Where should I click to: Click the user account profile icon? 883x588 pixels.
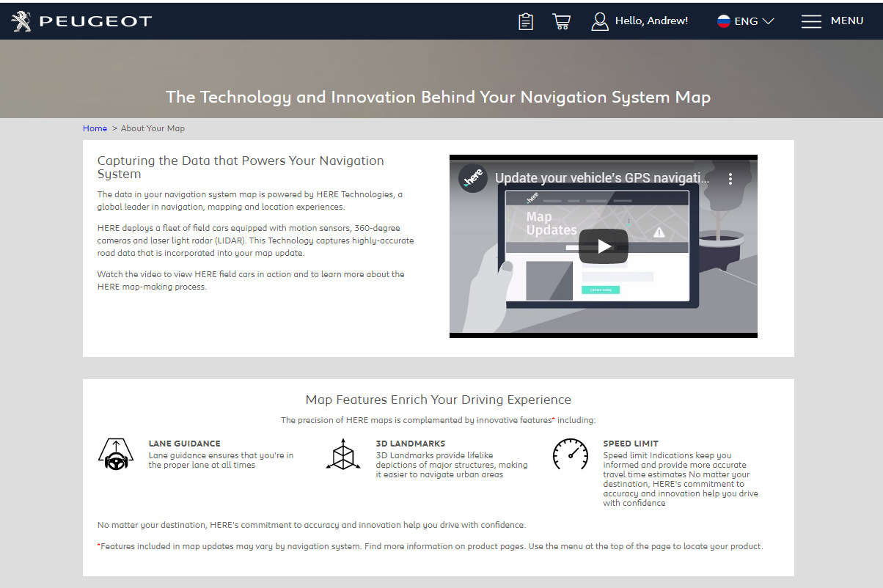[600, 21]
